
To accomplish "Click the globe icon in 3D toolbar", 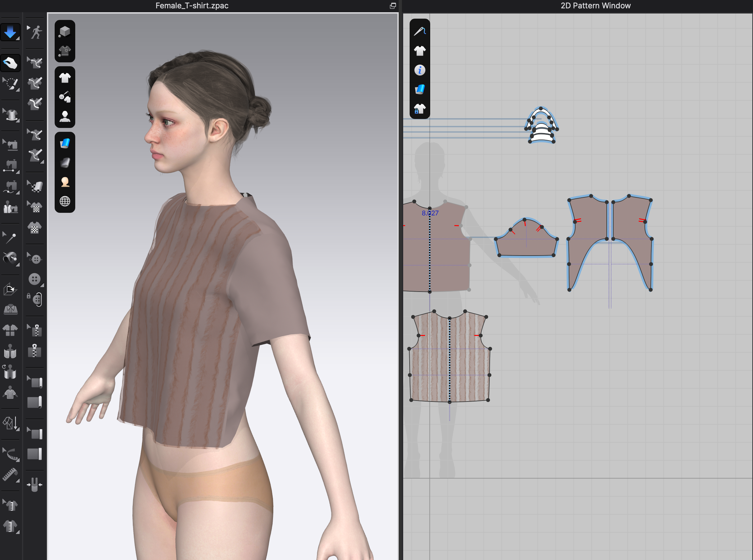I will coord(65,201).
